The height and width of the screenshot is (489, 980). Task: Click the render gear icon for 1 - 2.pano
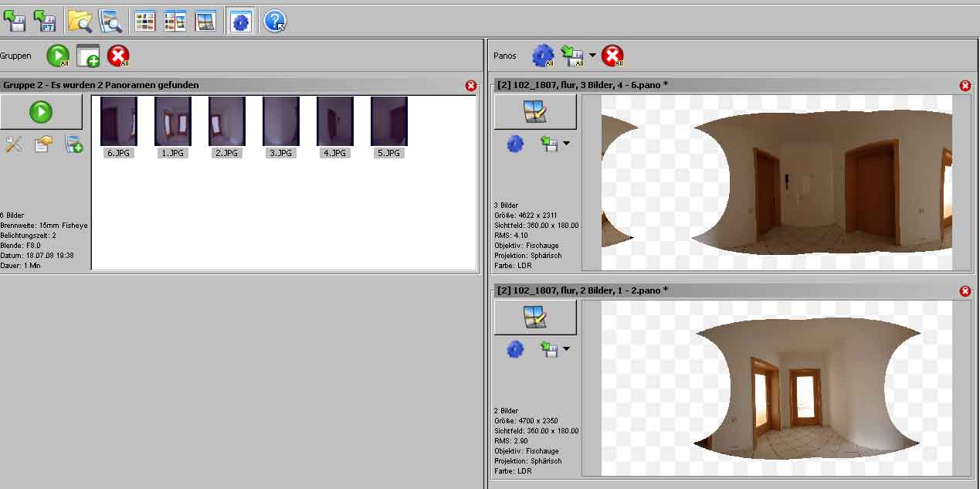pyautogui.click(x=515, y=349)
